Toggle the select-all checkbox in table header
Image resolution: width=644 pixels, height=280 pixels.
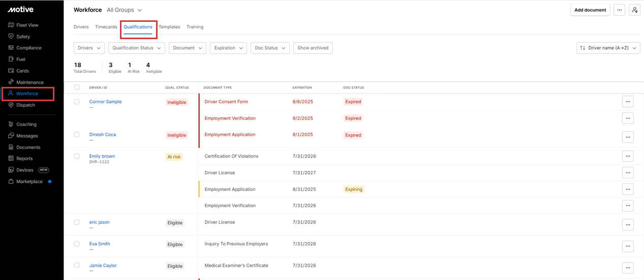(77, 87)
